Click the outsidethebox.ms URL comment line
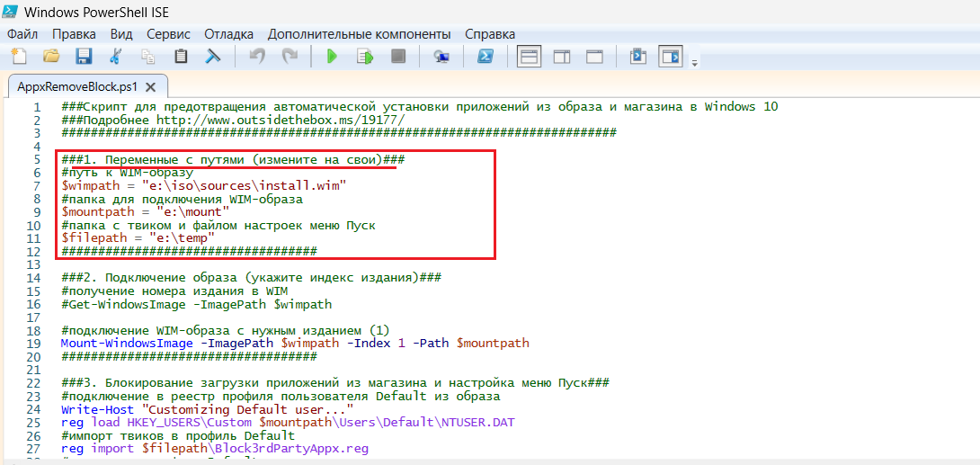 [233, 120]
